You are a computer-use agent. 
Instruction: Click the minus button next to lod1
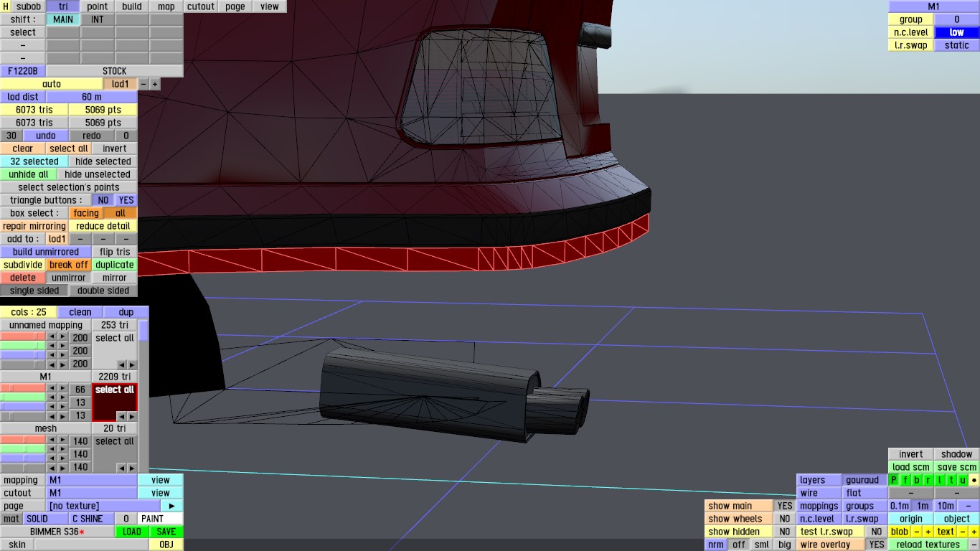pyautogui.click(x=143, y=84)
